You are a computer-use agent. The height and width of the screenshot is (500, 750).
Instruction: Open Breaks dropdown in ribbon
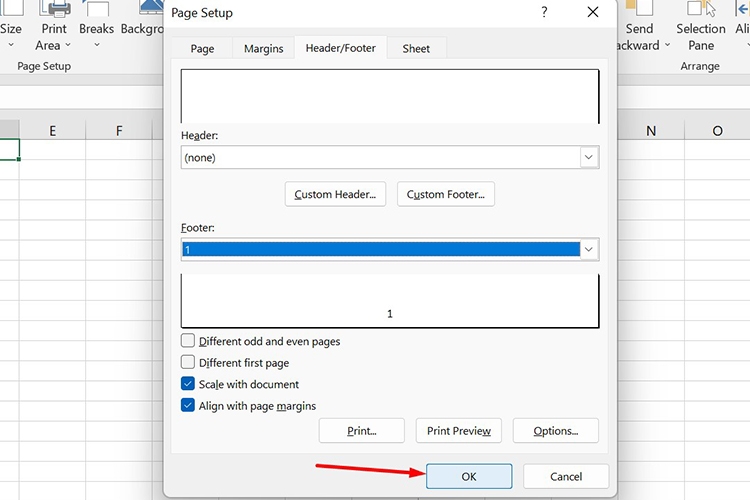tap(97, 45)
